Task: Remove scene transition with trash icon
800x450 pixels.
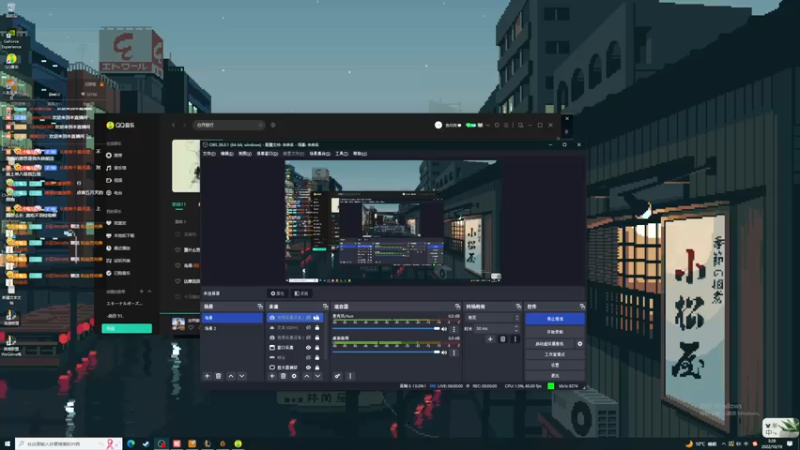Action: coord(503,339)
